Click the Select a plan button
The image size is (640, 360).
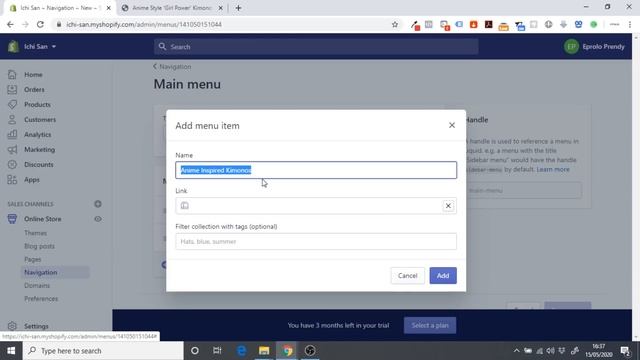click(430, 325)
